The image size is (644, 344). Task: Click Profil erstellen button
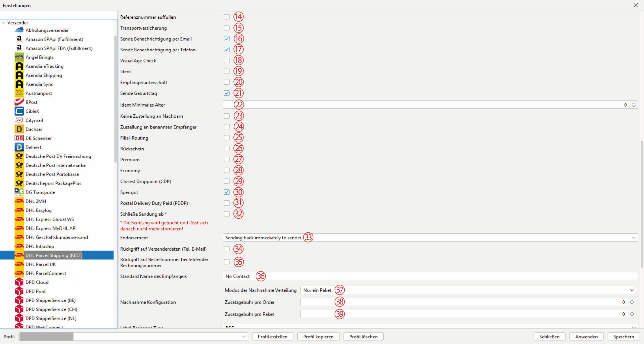click(x=272, y=337)
